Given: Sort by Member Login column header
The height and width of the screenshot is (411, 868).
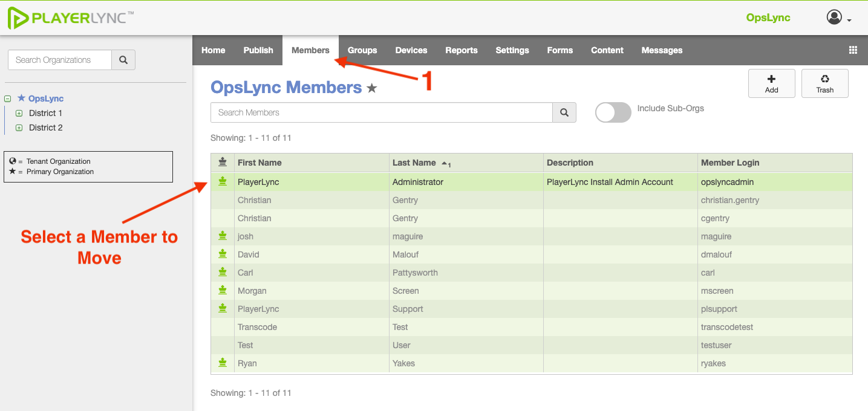Looking at the screenshot, I should pyautogui.click(x=775, y=163).
